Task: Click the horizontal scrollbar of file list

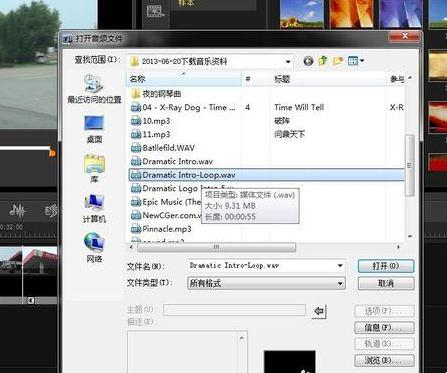Action: click(x=216, y=247)
